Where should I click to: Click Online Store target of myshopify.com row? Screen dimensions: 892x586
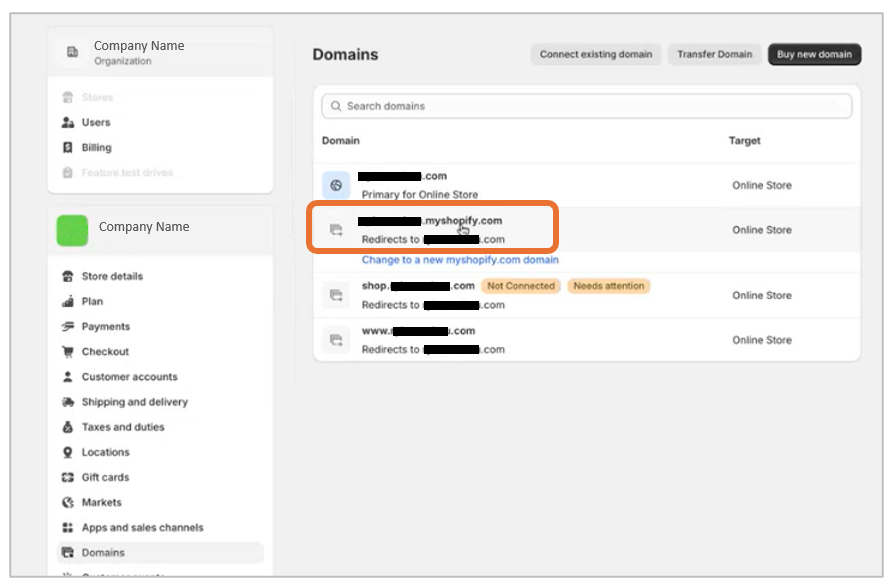(x=762, y=230)
